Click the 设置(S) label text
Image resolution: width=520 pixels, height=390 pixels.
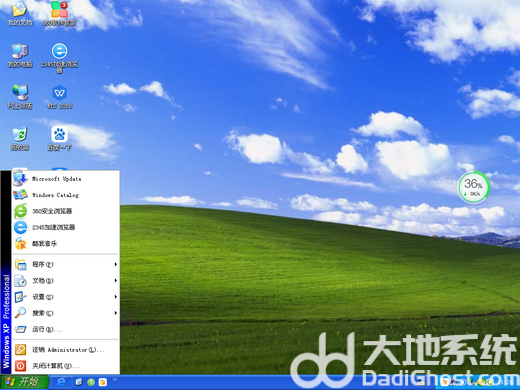(43, 297)
